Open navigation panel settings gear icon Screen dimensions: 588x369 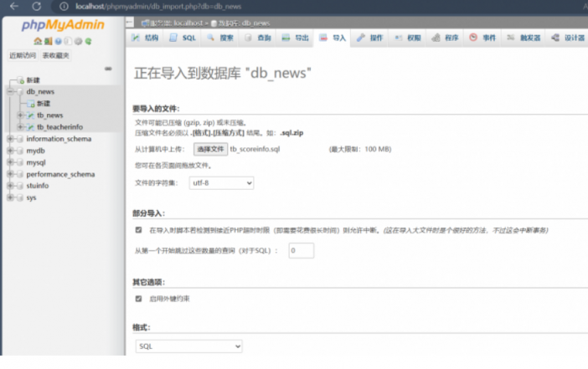pos(78,41)
